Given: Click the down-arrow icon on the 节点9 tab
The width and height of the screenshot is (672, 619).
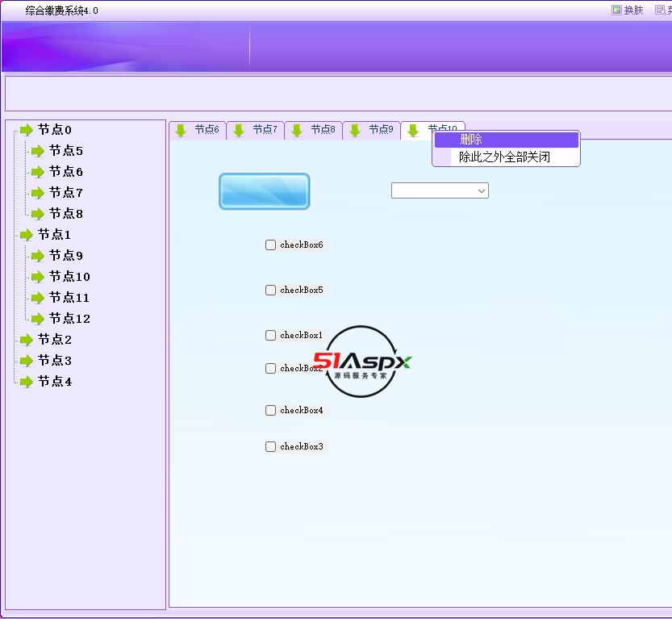Looking at the screenshot, I should [355, 130].
